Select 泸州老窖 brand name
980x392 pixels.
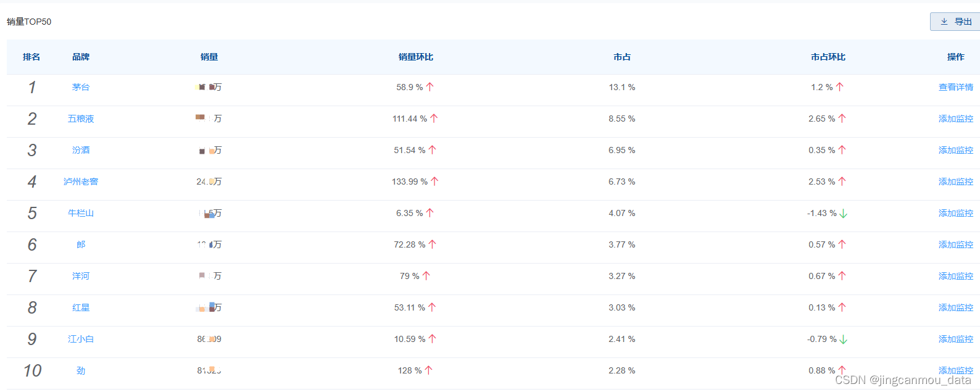81,181
